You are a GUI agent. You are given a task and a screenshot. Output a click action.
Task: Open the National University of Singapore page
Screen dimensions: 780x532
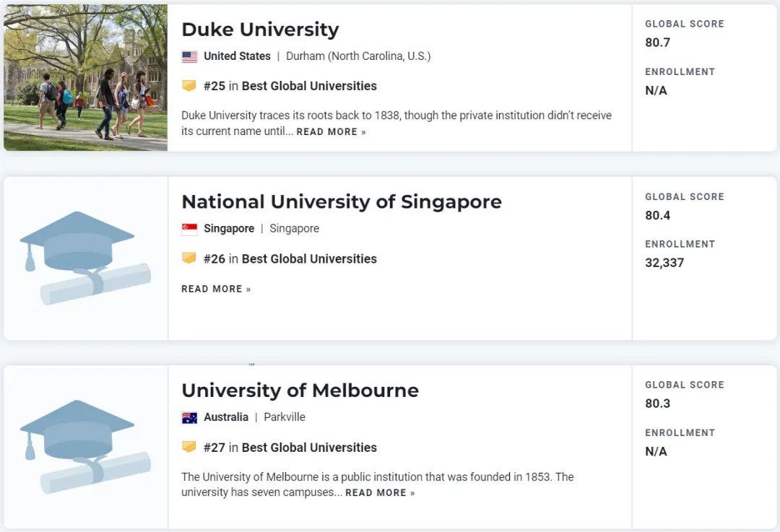pos(342,202)
